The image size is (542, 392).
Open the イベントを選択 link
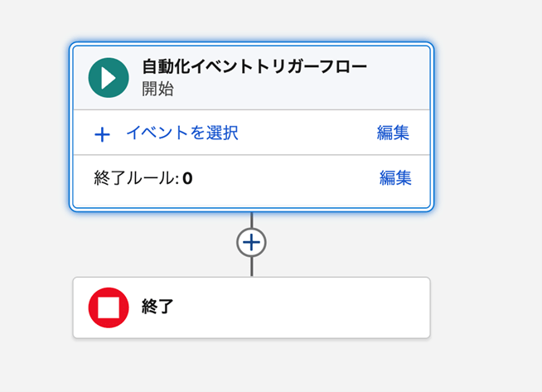click(x=181, y=133)
